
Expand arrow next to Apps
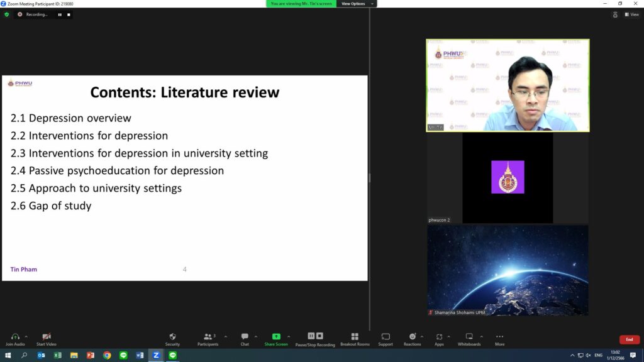(448, 337)
